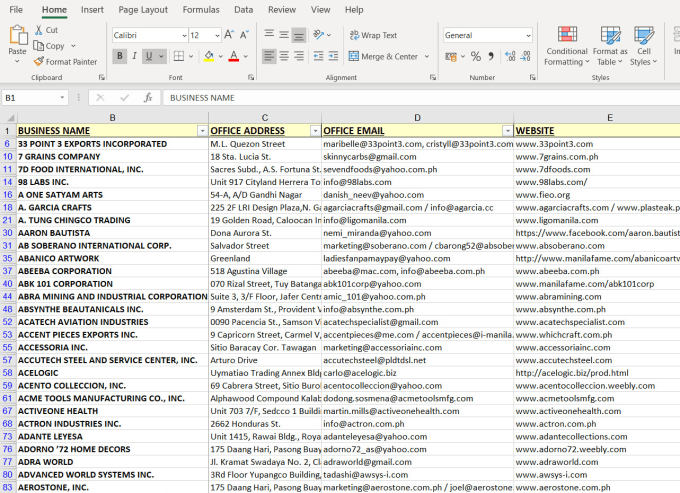Increase font size with the larger A icon

tap(229, 35)
